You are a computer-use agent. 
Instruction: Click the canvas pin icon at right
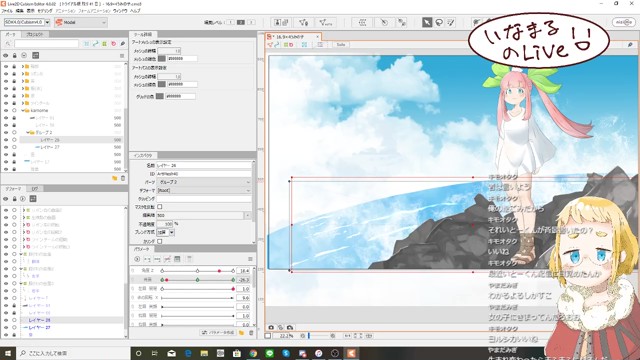(630, 44)
